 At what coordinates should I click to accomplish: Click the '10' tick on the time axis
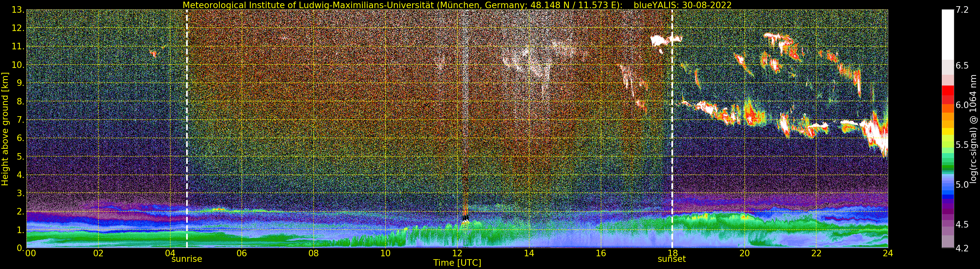coord(385,253)
